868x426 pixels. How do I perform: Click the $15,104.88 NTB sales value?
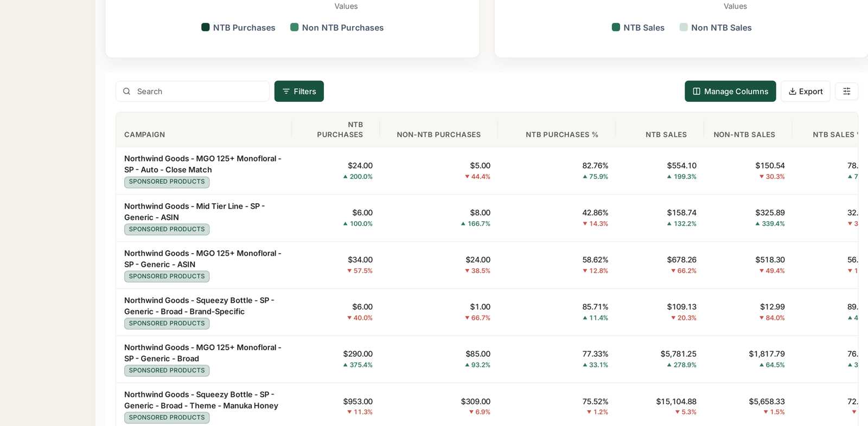676,402
